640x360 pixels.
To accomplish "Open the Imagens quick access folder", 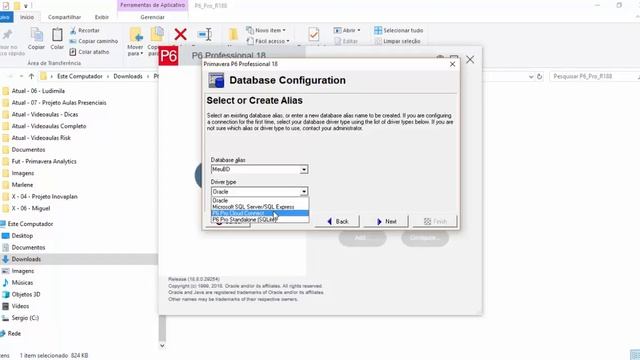I will (22, 173).
